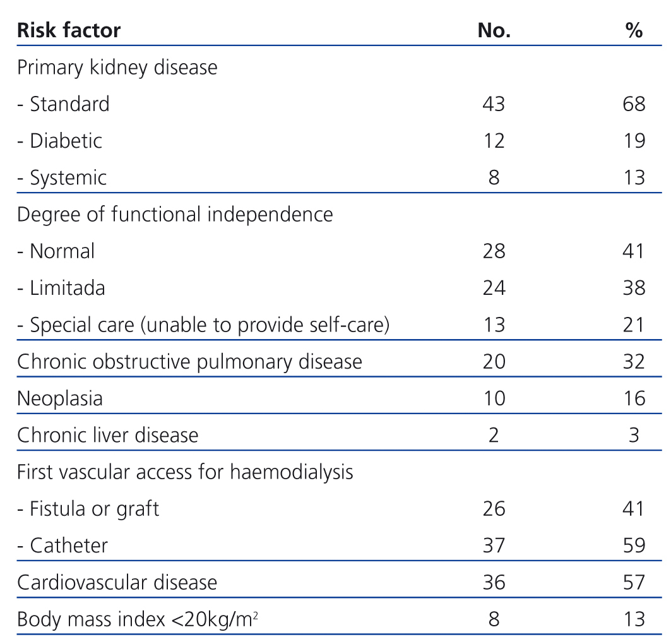The image size is (671, 644).
Task: Click the "Risk factor" column header
Action: click(69, 30)
